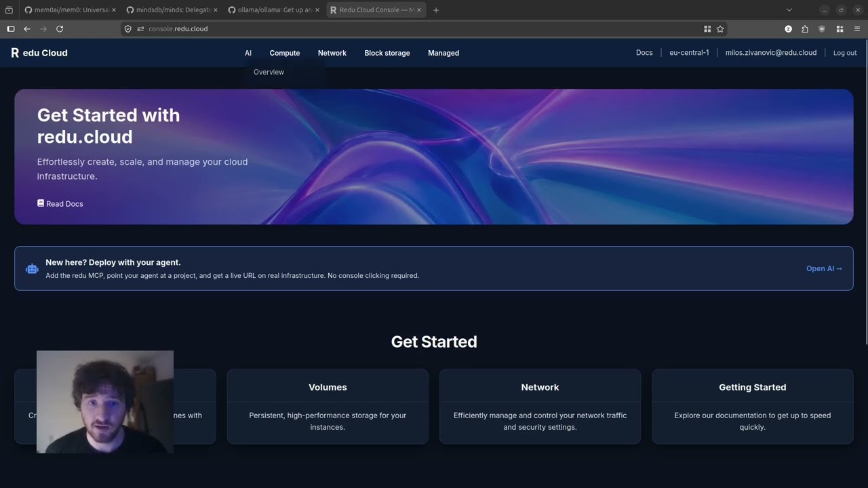This screenshot has width=868, height=488.
Task: Click the browser forward arrow
Action: [43, 29]
